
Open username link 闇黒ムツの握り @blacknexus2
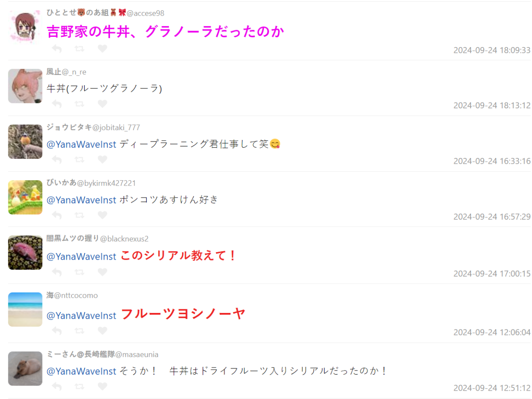click(x=98, y=239)
